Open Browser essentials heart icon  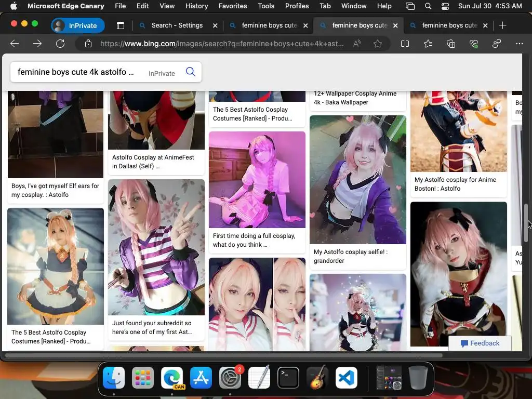[x=474, y=44]
